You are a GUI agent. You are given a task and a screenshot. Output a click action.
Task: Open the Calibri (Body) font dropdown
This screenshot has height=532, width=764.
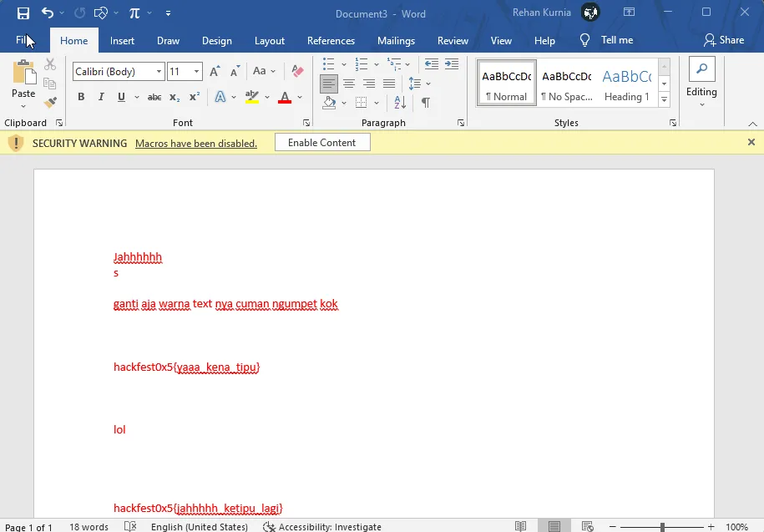[x=118, y=72]
